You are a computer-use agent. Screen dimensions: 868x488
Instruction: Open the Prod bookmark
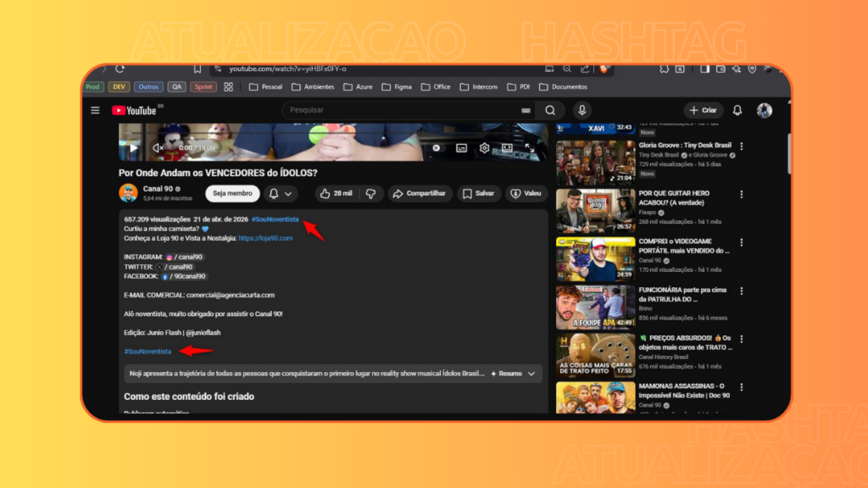93,87
